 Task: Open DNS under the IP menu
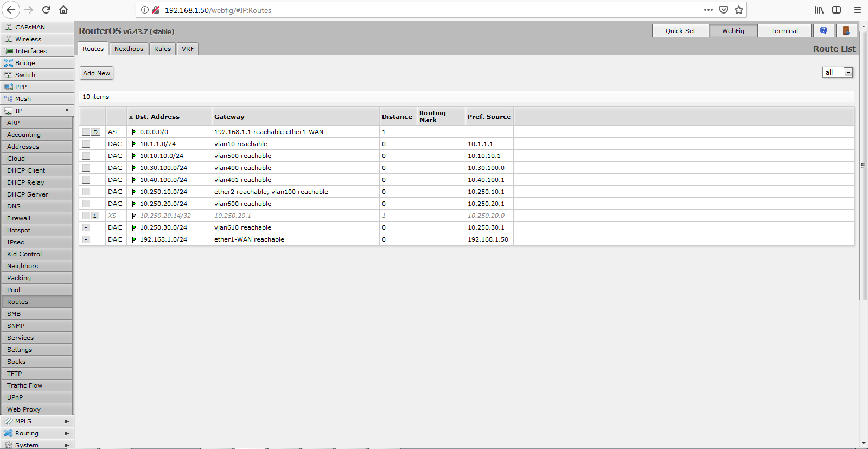click(x=37, y=206)
